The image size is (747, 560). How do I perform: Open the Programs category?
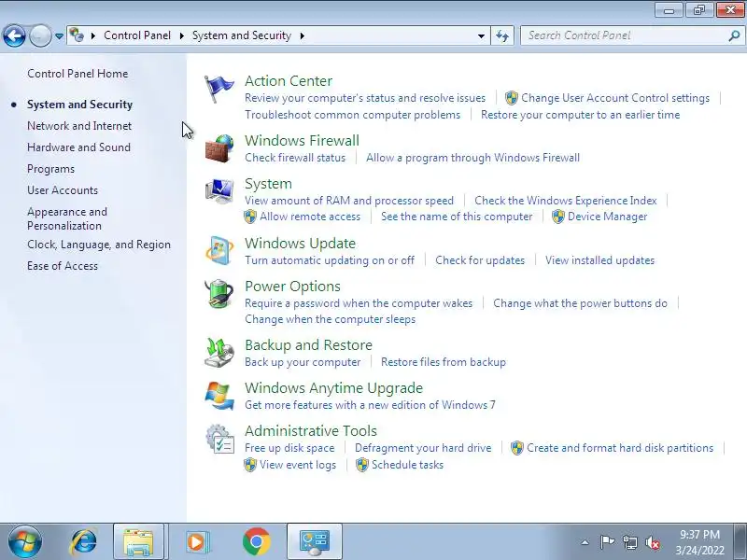[x=51, y=169]
